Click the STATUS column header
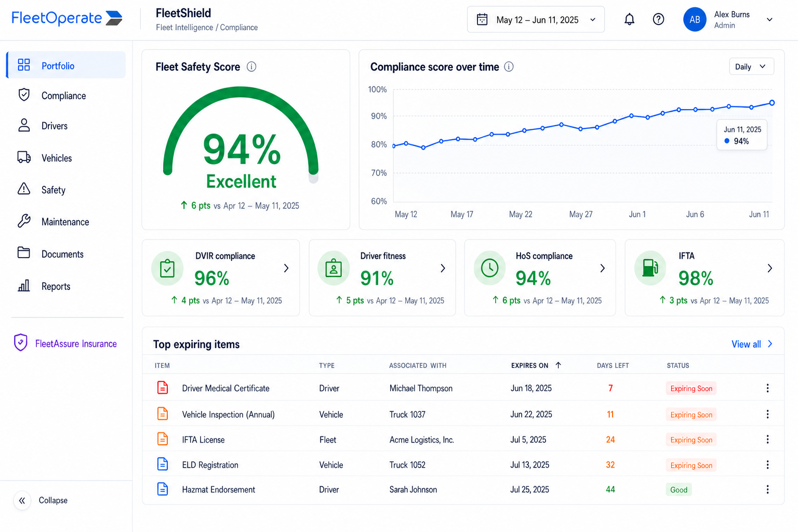 [678, 366]
